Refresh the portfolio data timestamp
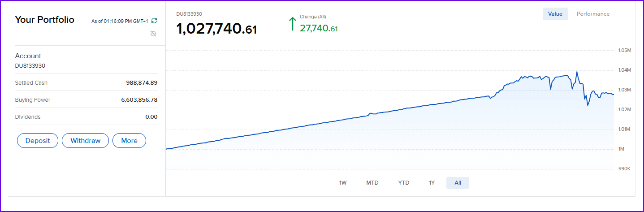The width and height of the screenshot is (644, 212). point(154,21)
